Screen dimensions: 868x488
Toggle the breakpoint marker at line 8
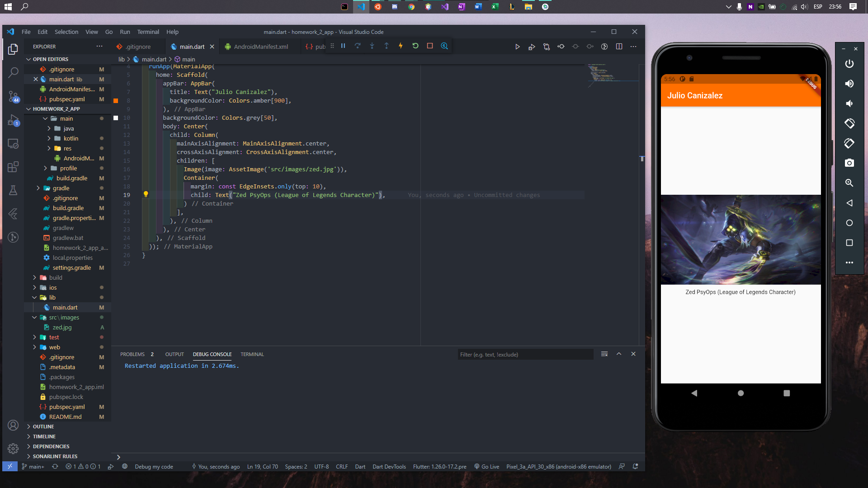pos(116,101)
